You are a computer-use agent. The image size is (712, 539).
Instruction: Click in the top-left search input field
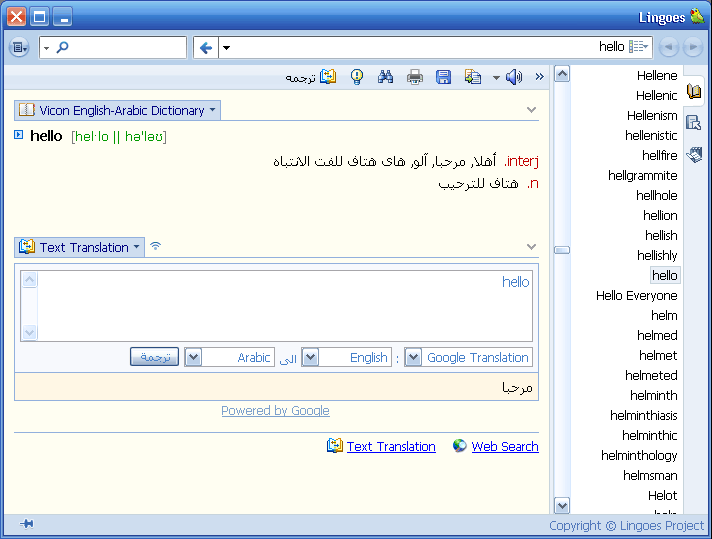click(113, 47)
